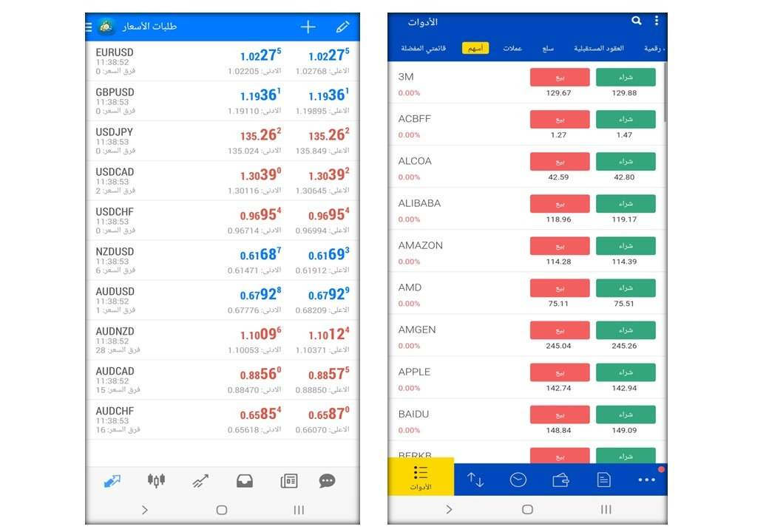Select the AUDCHF quote row
Screen dimensions: 769x532
pos(223,420)
